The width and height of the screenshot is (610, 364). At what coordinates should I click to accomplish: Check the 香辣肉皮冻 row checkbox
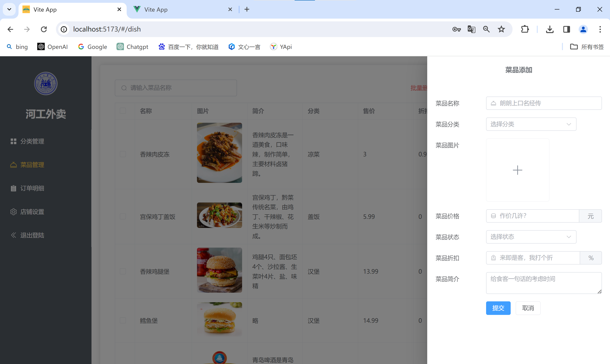coord(123,154)
